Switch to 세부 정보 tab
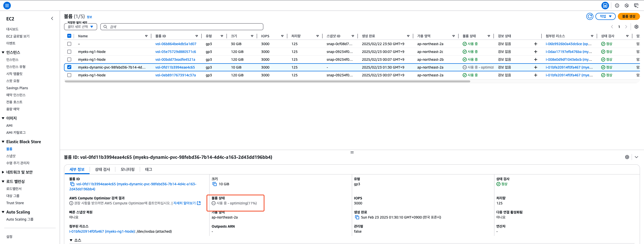This screenshot has height=244, width=644. pyautogui.click(x=77, y=169)
